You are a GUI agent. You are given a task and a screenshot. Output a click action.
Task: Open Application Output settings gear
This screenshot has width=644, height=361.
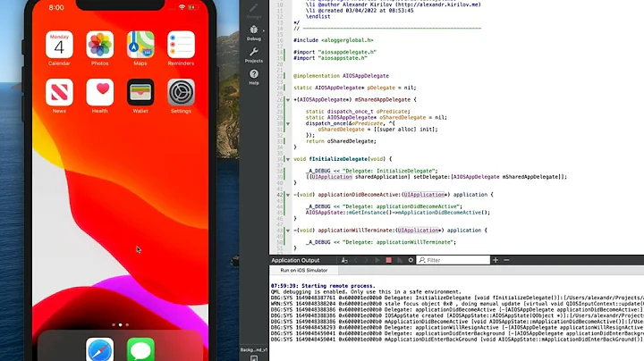(x=411, y=260)
